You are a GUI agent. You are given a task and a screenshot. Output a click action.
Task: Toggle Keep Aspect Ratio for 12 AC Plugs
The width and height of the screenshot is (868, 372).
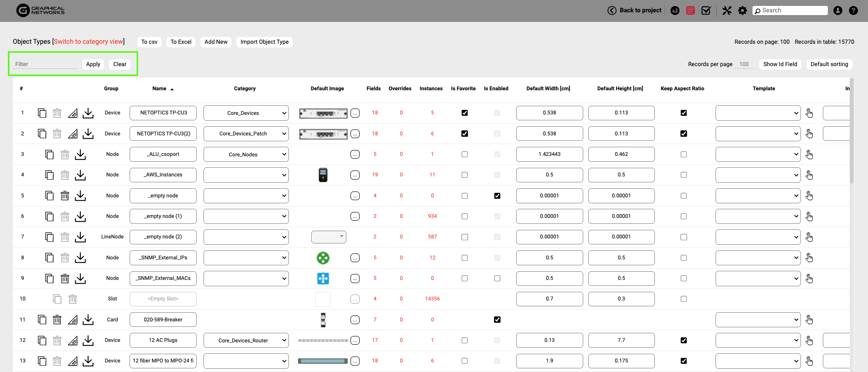(683, 341)
